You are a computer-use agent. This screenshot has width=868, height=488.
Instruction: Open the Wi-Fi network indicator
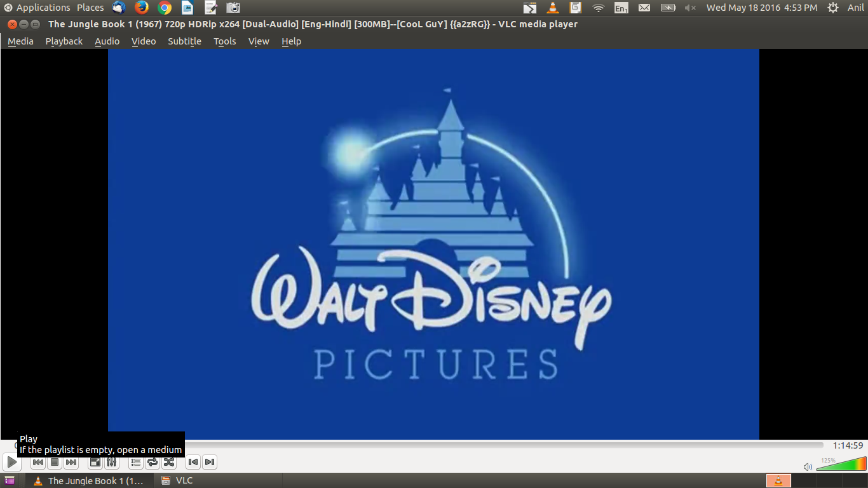pos(599,8)
